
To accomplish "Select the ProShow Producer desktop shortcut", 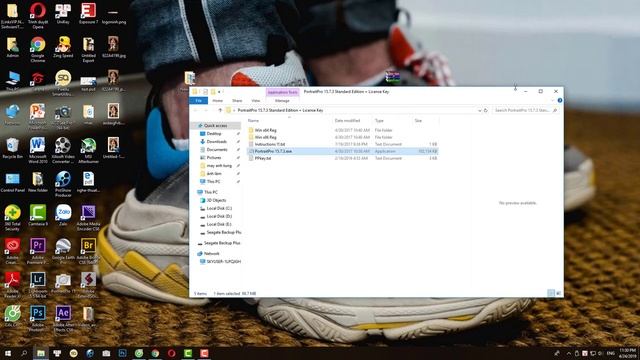I will (x=63, y=184).
